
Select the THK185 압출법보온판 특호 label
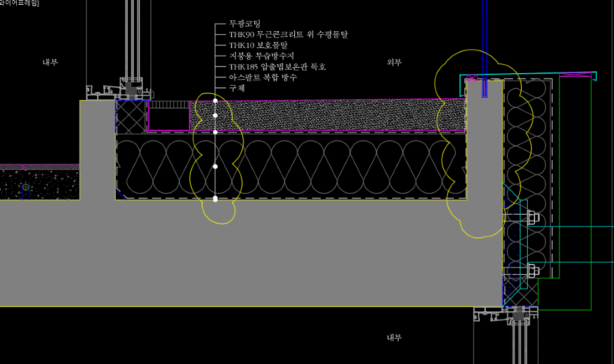click(277, 67)
